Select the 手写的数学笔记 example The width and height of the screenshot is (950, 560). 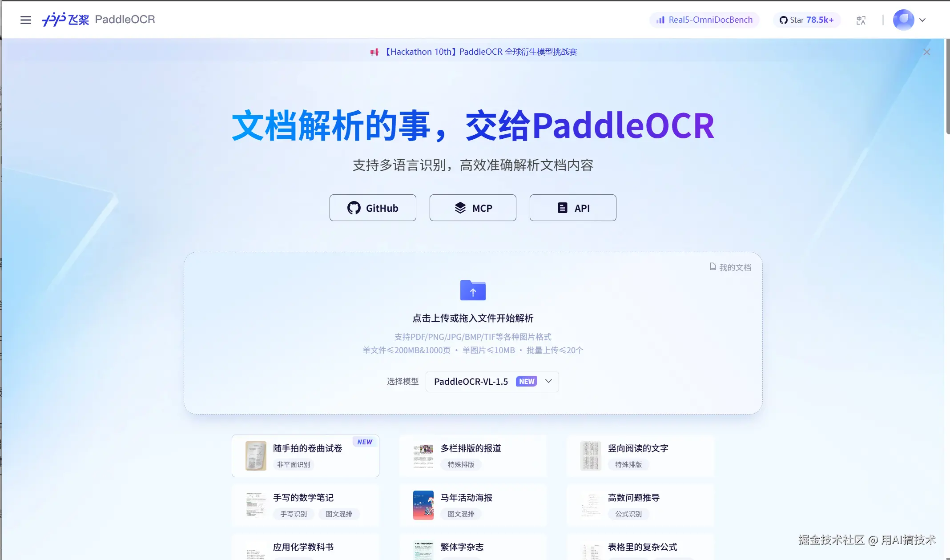[305, 505]
